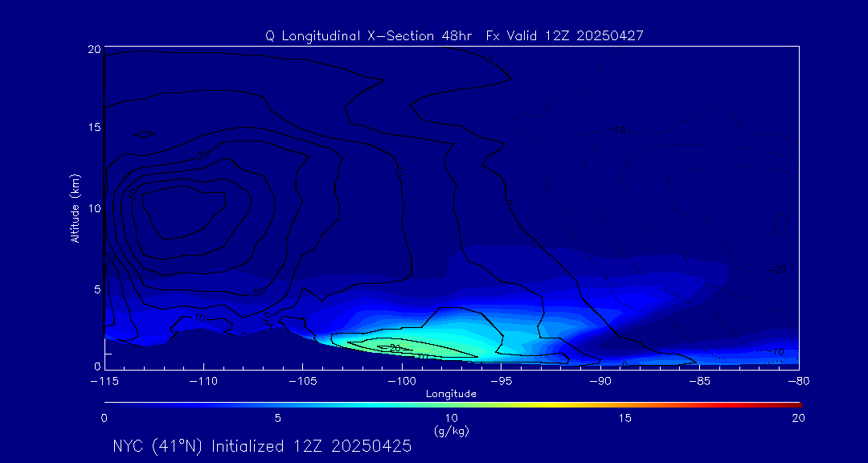Click the x-axis tick label -115

coord(104,382)
